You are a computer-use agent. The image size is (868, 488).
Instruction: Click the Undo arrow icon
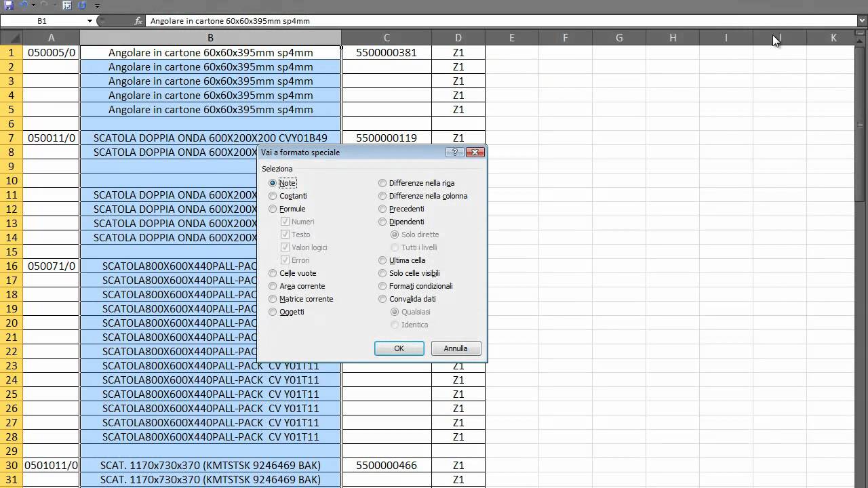24,5
